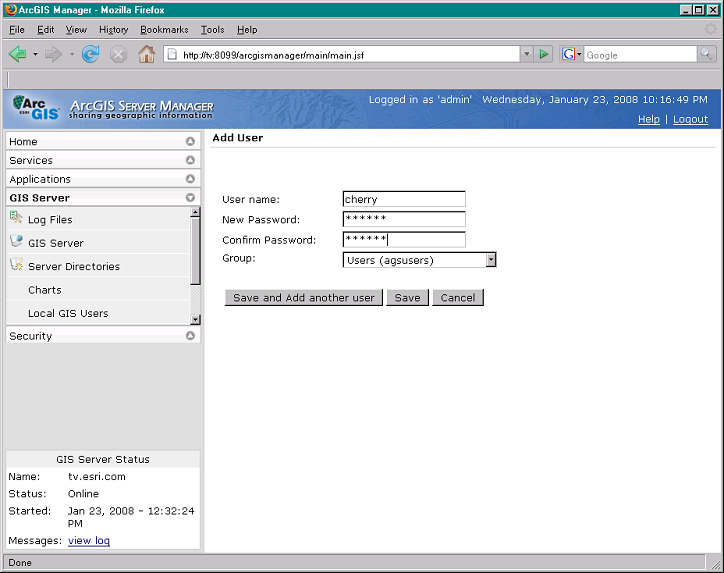Click the Google search box
The height and width of the screenshot is (573, 724).
[640, 54]
